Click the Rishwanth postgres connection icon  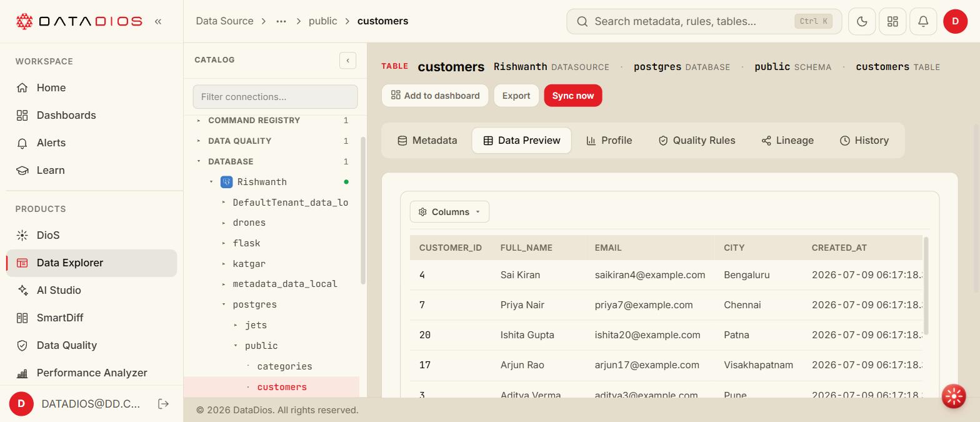click(x=226, y=182)
